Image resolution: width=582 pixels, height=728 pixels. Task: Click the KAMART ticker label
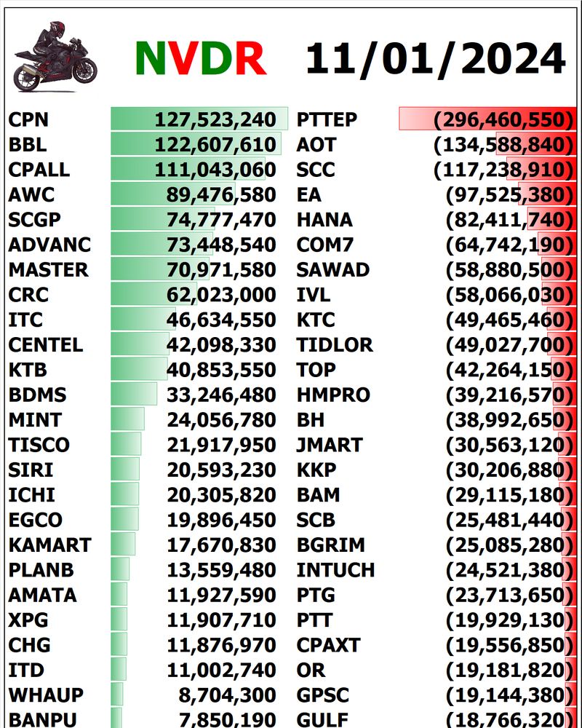point(49,545)
